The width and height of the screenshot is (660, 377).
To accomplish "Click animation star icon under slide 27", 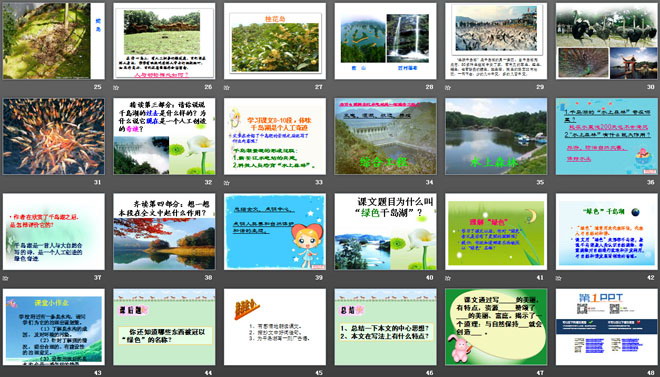I will point(226,88).
